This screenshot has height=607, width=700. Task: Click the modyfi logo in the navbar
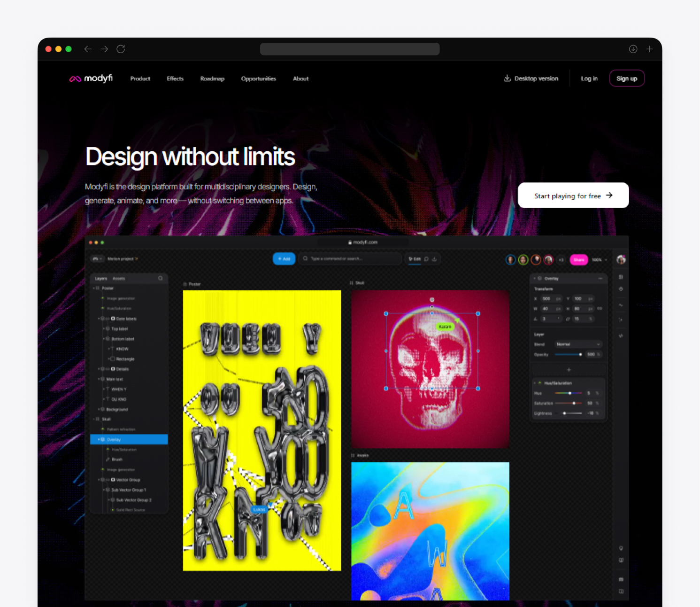[91, 78]
